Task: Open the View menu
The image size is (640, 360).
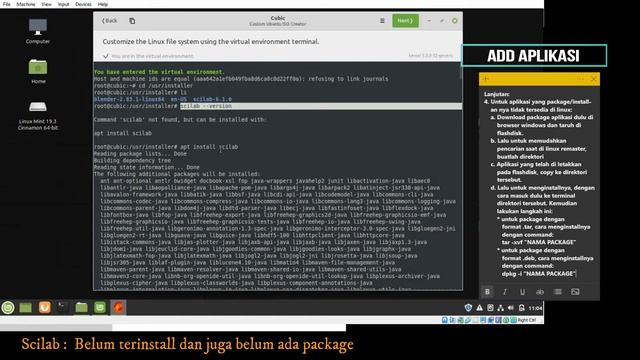Action: coord(46,4)
